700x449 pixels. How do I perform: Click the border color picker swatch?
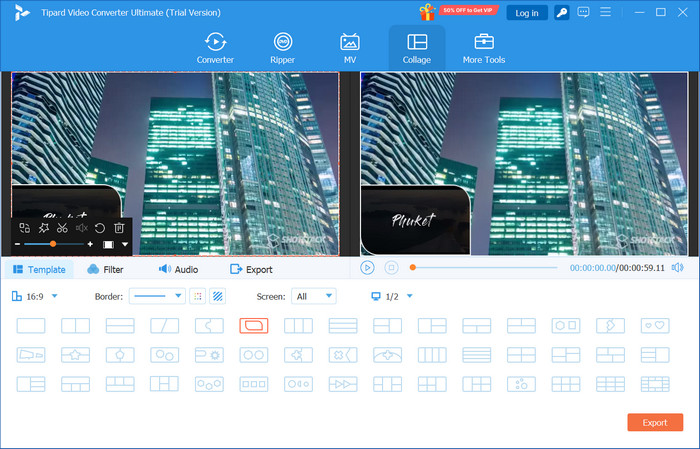198,296
